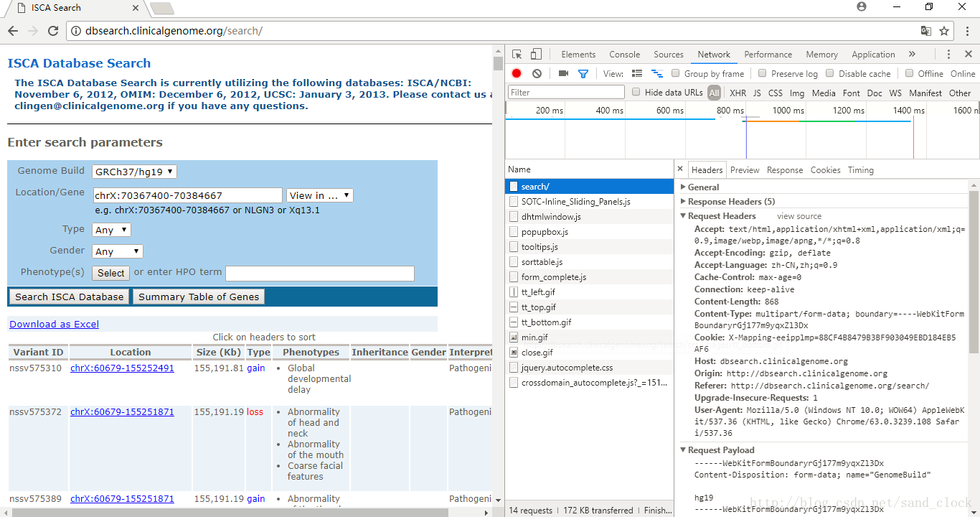The image size is (980, 517).
Task: Reload the page with refresh icon
Action: 53,31
